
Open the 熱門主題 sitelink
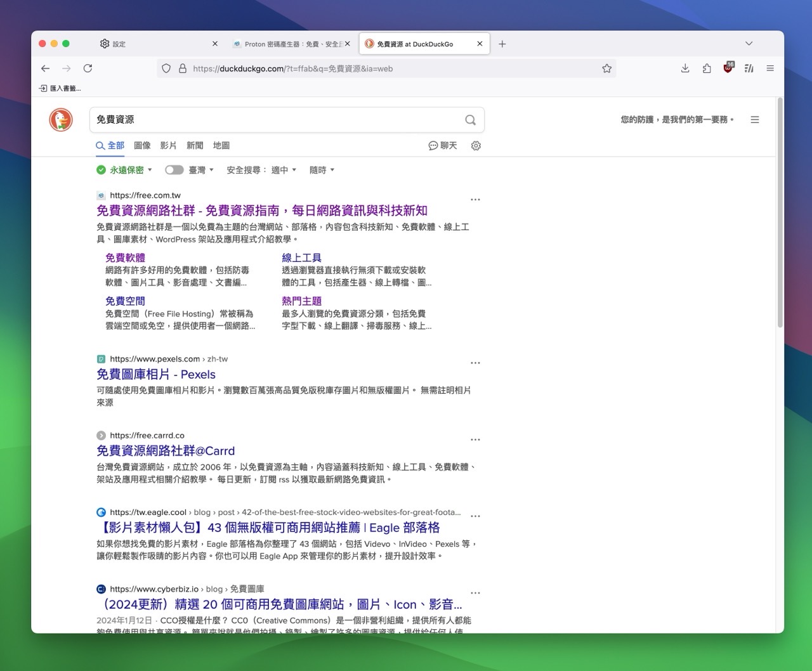[301, 301]
